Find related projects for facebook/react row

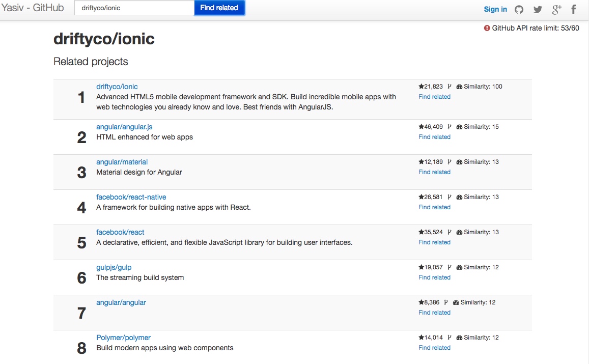pos(434,242)
